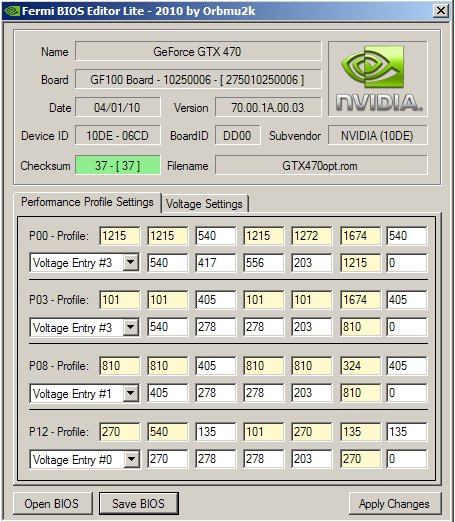Click the Name field showing GeForce GTX 470

(x=198, y=51)
